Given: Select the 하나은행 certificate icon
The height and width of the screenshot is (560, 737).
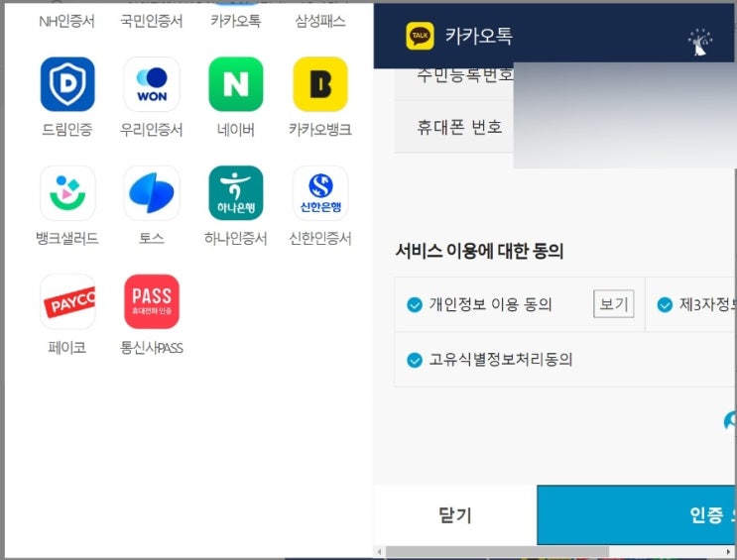Looking at the screenshot, I should click(235, 192).
